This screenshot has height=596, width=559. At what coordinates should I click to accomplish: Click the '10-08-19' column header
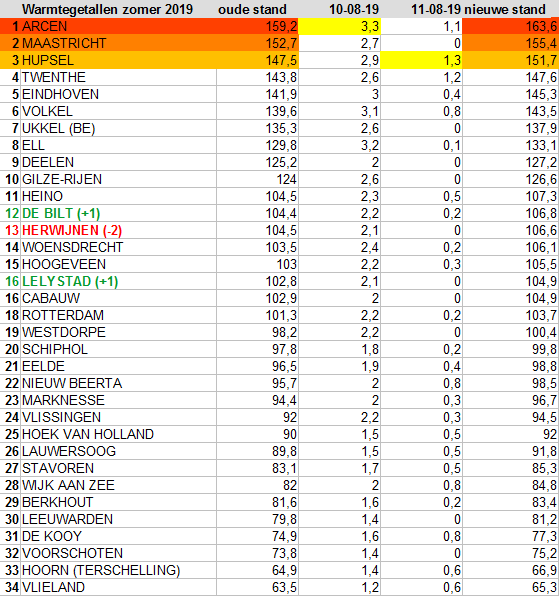354,10
